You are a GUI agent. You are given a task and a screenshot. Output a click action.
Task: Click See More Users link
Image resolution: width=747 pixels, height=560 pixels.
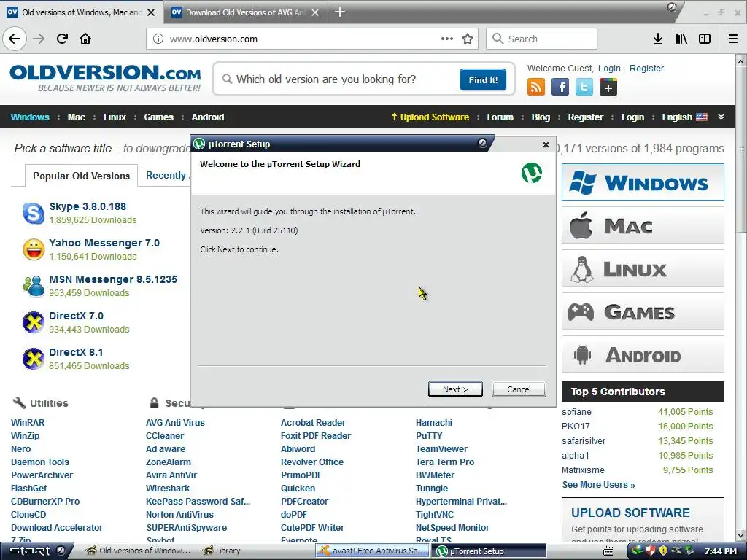pos(598,485)
